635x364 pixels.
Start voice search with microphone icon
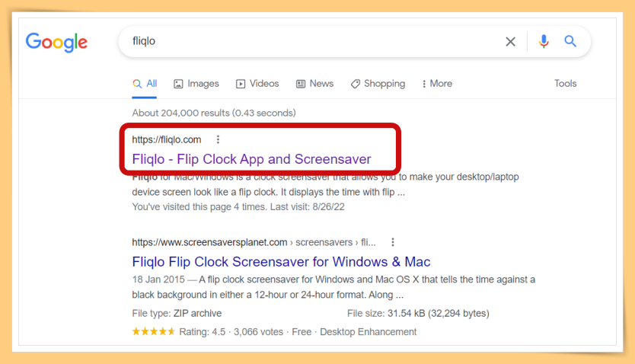point(544,41)
